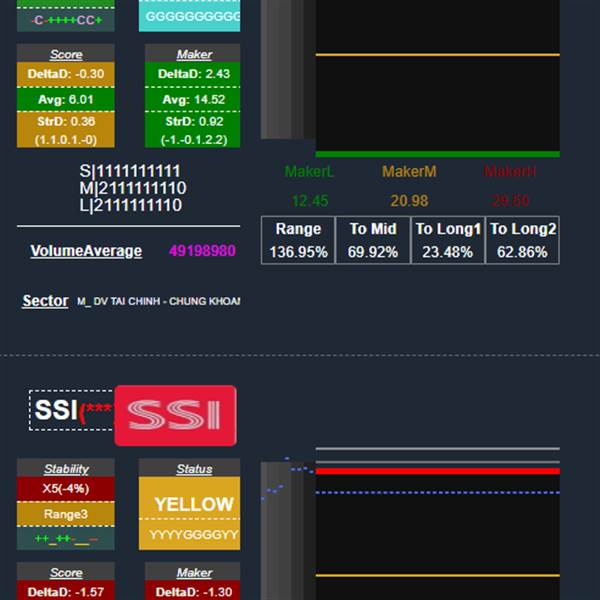Click Maker header above DeltaD: 2.43
The height and width of the screenshot is (600, 600).
tap(192, 54)
